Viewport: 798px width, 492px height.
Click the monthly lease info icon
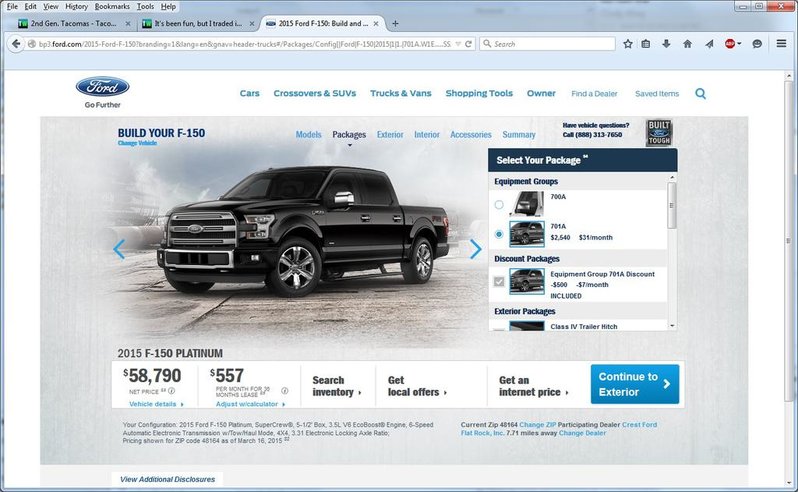[x=284, y=391]
